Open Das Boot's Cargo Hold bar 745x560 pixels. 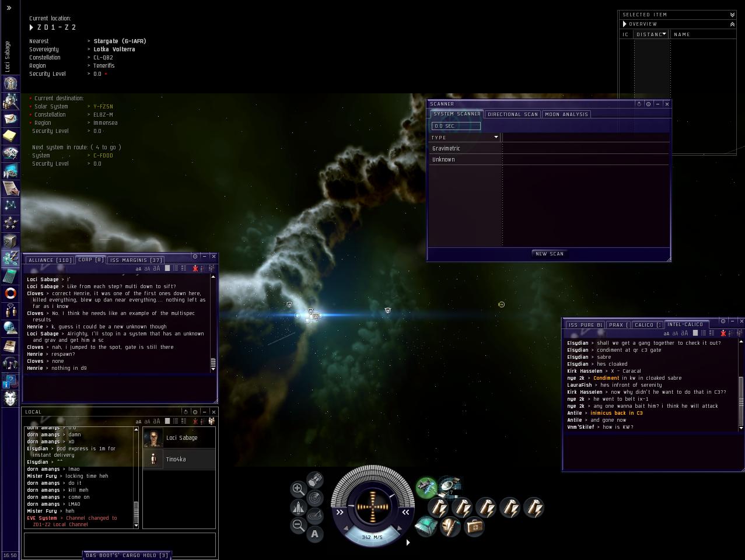point(127,555)
